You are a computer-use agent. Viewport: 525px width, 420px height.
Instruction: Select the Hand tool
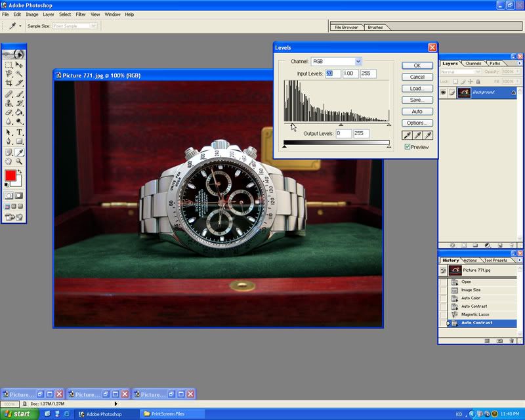click(x=9, y=162)
